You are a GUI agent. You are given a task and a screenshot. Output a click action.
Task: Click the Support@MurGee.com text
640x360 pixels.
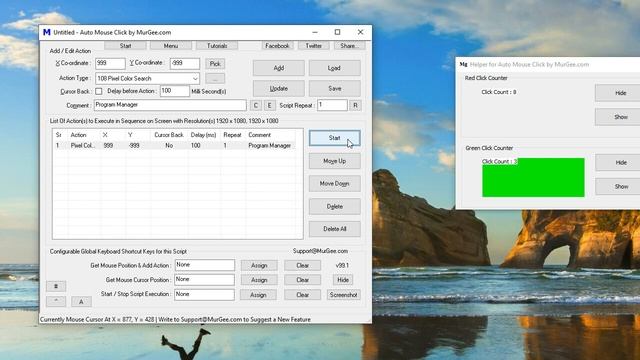[320, 251]
